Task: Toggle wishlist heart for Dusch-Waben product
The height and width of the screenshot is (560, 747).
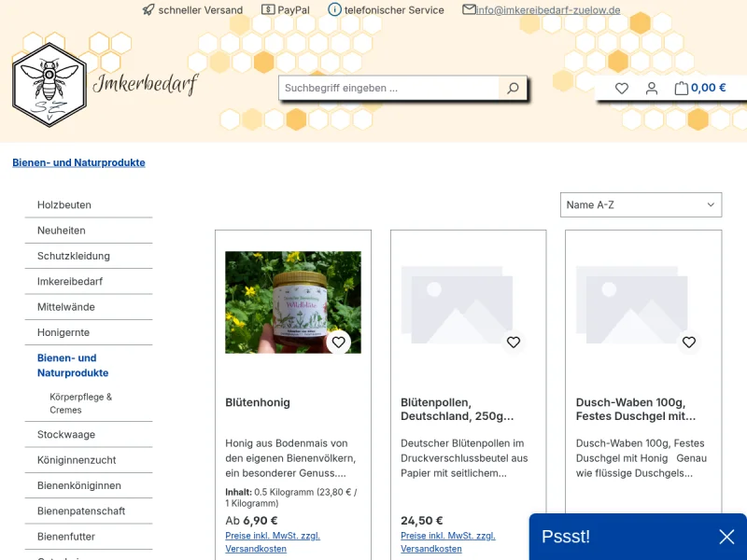Action: click(x=689, y=343)
